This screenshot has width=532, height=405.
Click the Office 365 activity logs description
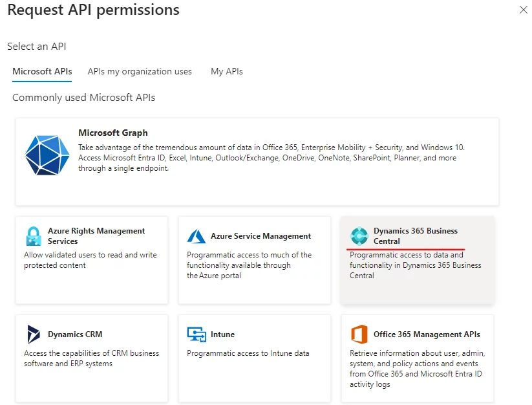point(417,369)
